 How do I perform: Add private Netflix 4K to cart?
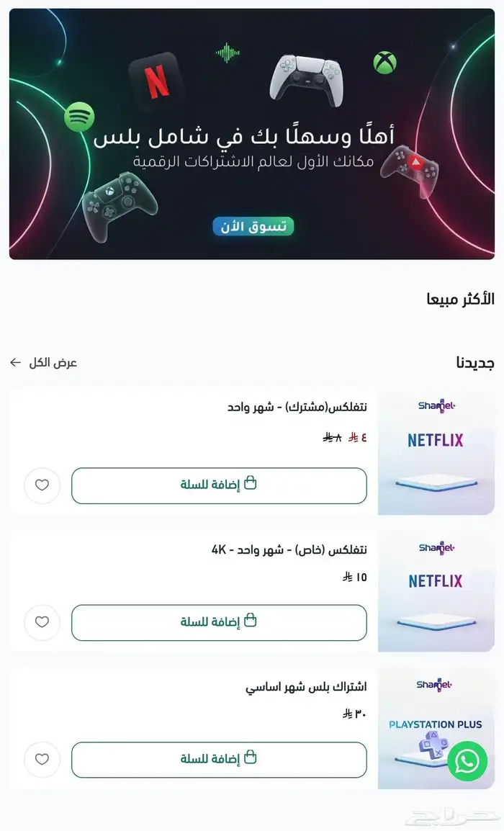219,622
